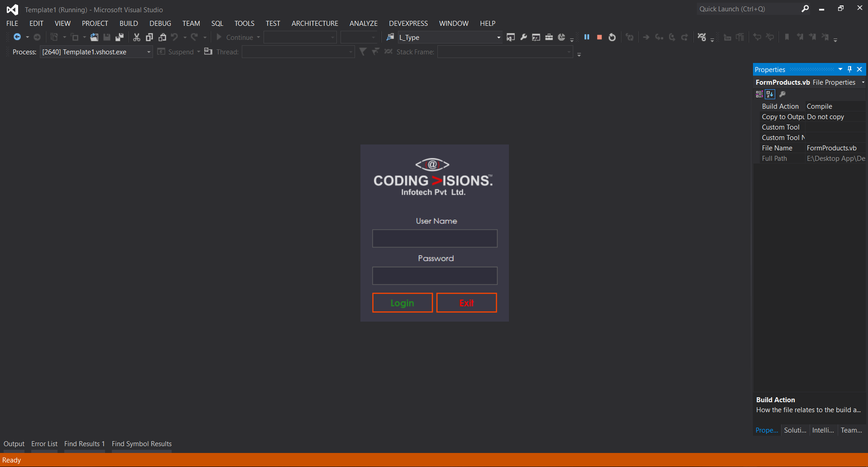Open the Find Results 1 tab
The width and height of the screenshot is (868, 467).
84,444
